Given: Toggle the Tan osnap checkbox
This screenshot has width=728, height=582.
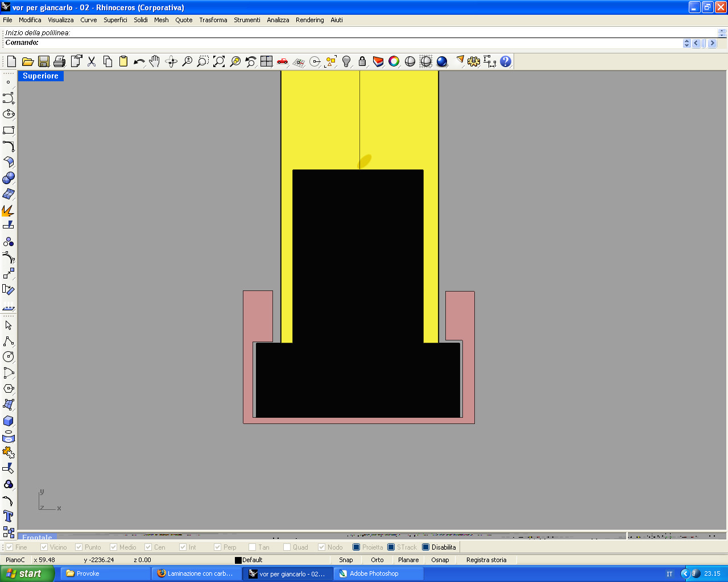Looking at the screenshot, I should pos(253,547).
